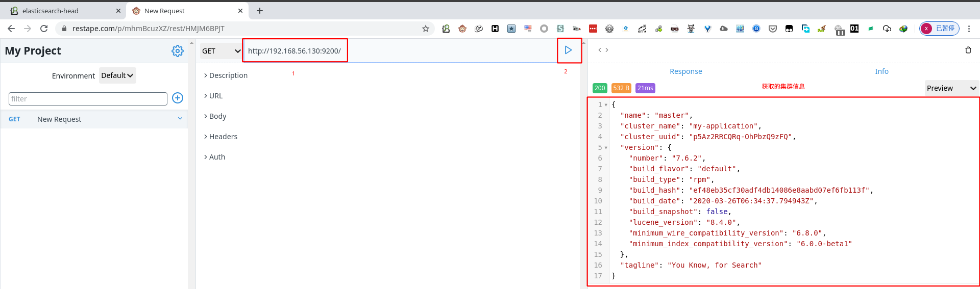The width and height of the screenshot is (980, 289).
Task: Click the 532 B size badge
Action: tap(621, 88)
